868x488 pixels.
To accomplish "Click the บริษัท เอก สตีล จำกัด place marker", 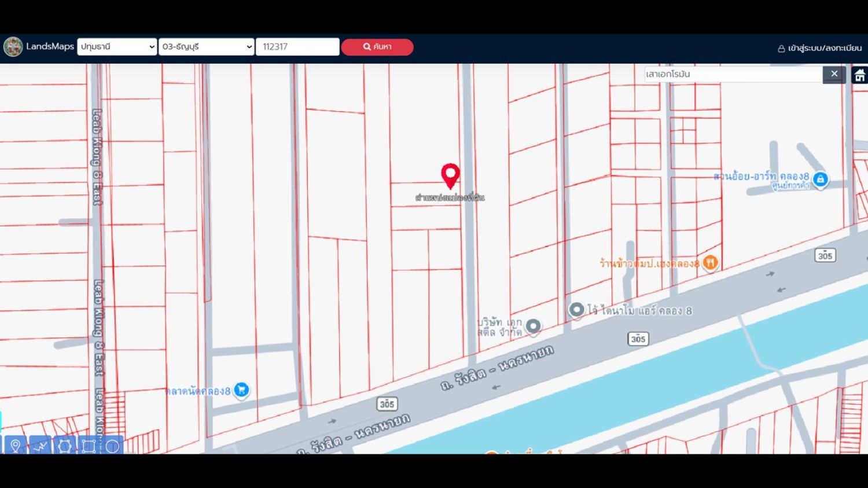I will (533, 326).
